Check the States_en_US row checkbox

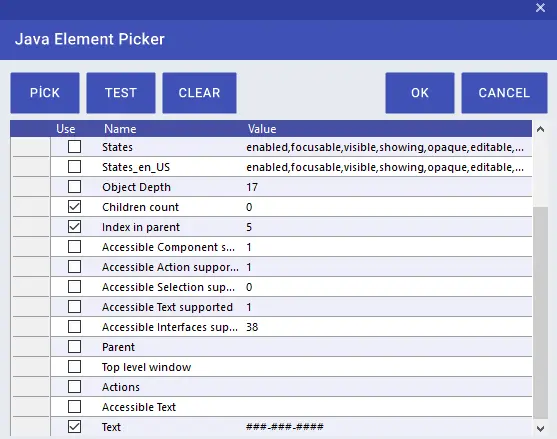click(74, 167)
